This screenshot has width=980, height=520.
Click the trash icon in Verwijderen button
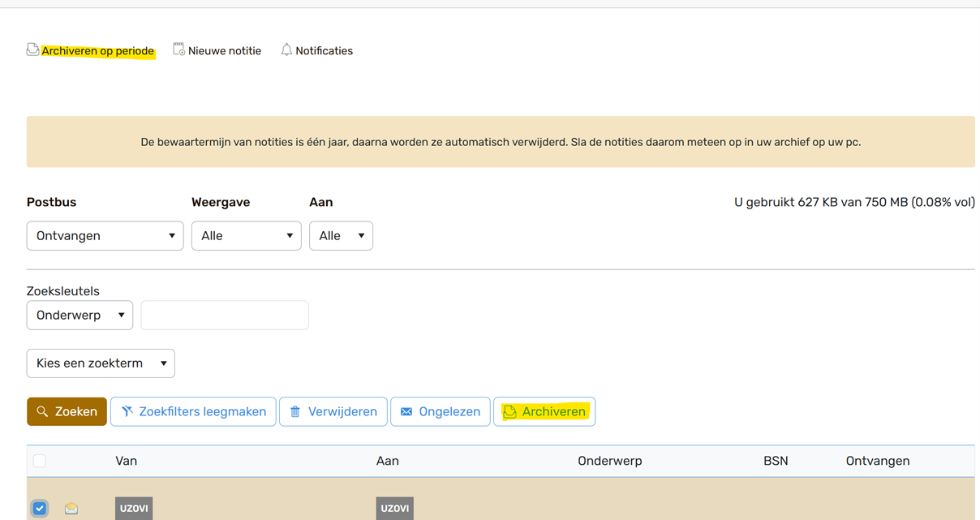[x=295, y=412]
